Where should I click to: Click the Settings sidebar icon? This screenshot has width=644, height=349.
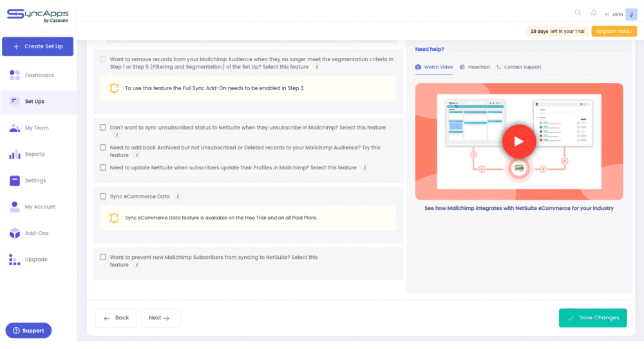[x=15, y=180]
